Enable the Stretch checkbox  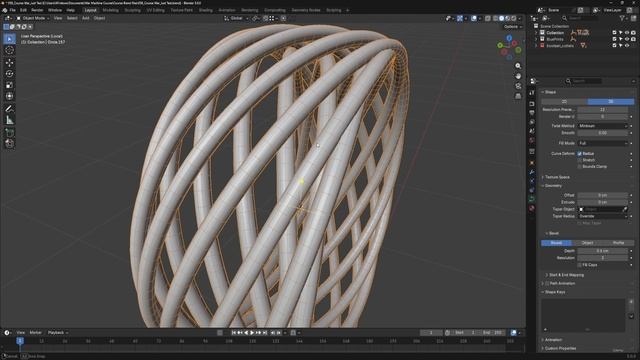point(579,160)
